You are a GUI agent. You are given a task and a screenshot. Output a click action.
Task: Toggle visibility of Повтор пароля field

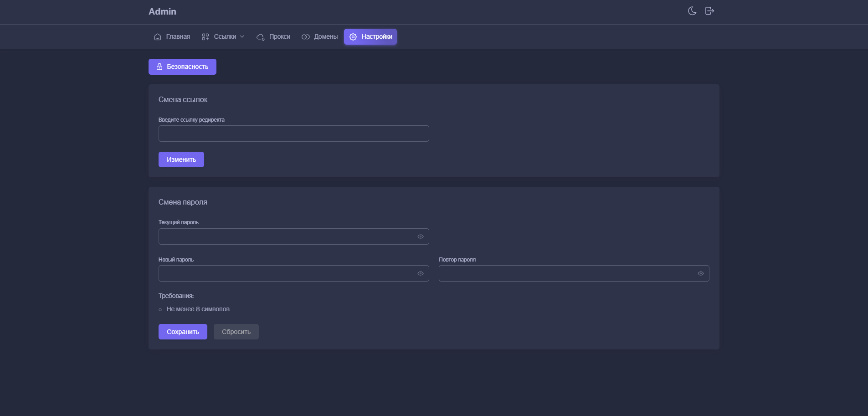point(701,273)
